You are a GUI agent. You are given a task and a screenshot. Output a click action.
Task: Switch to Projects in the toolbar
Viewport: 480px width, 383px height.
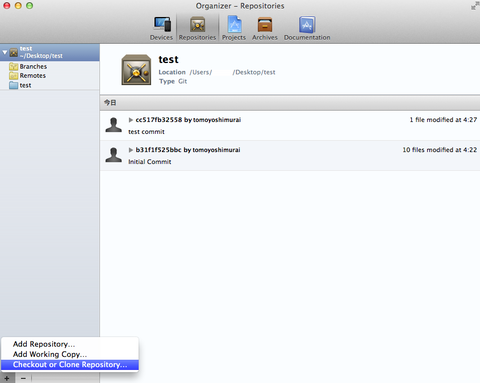coord(234,25)
